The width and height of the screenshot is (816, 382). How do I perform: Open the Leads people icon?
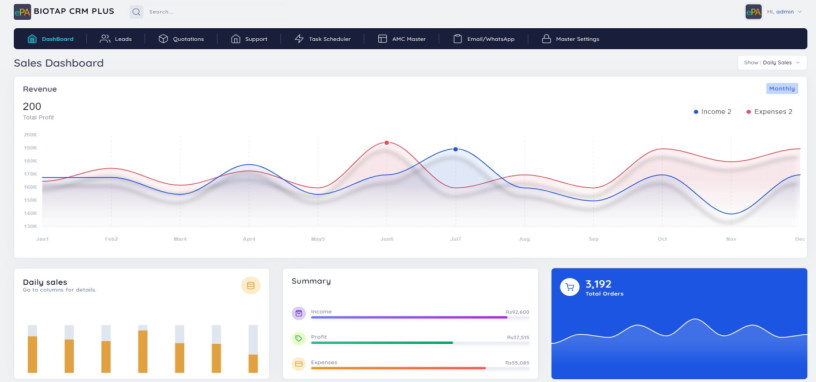pos(105,39)
